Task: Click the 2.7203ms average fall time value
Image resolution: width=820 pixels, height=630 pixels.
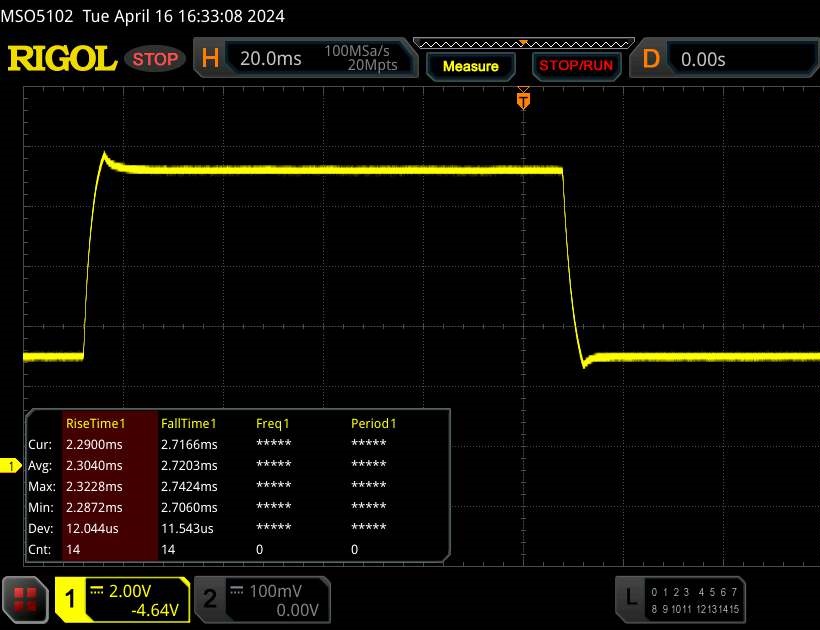Action: coord(189,465)
